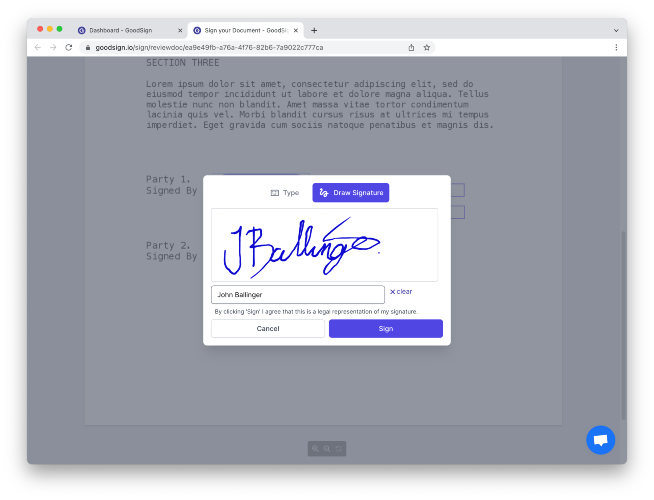
Task: Open Chrome three-dot menu
Action: point(616,48)
